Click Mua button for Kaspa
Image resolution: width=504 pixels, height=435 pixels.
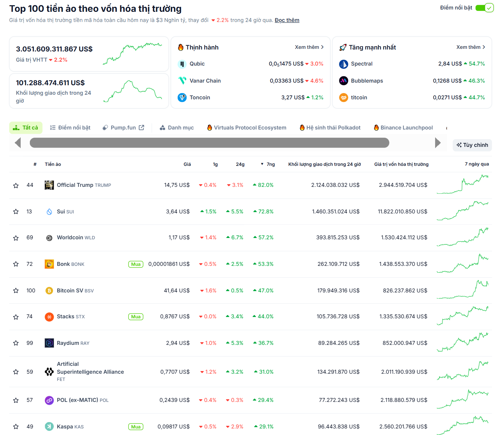pos(136,427)
